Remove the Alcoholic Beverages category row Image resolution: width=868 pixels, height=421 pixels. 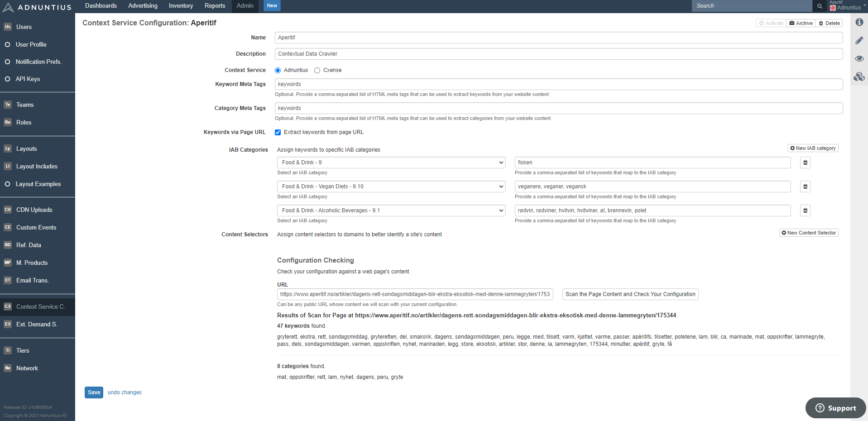pos(805,210)
